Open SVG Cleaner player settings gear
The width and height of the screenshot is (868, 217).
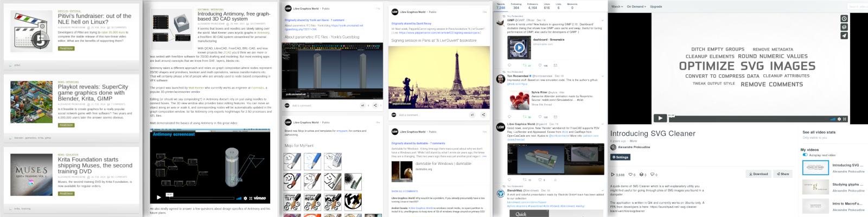(839, 119)
